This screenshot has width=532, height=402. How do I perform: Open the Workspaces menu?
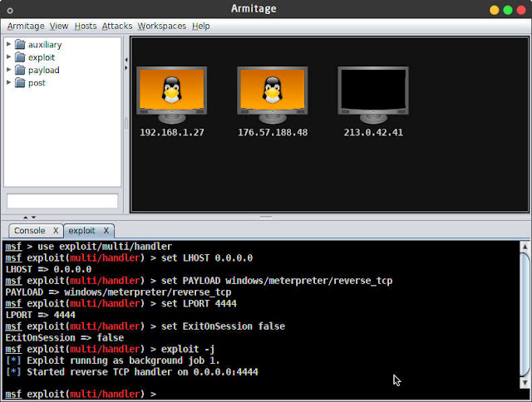(162, 26)
